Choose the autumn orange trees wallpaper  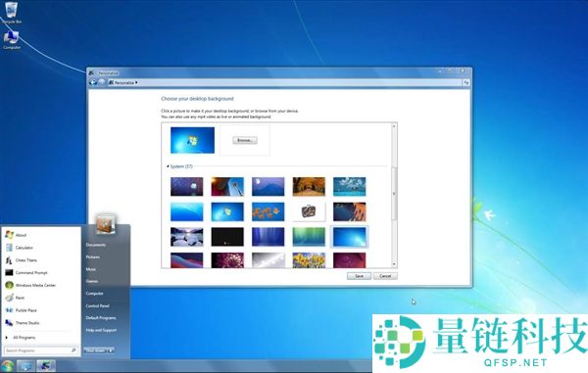tap(309, 186)
